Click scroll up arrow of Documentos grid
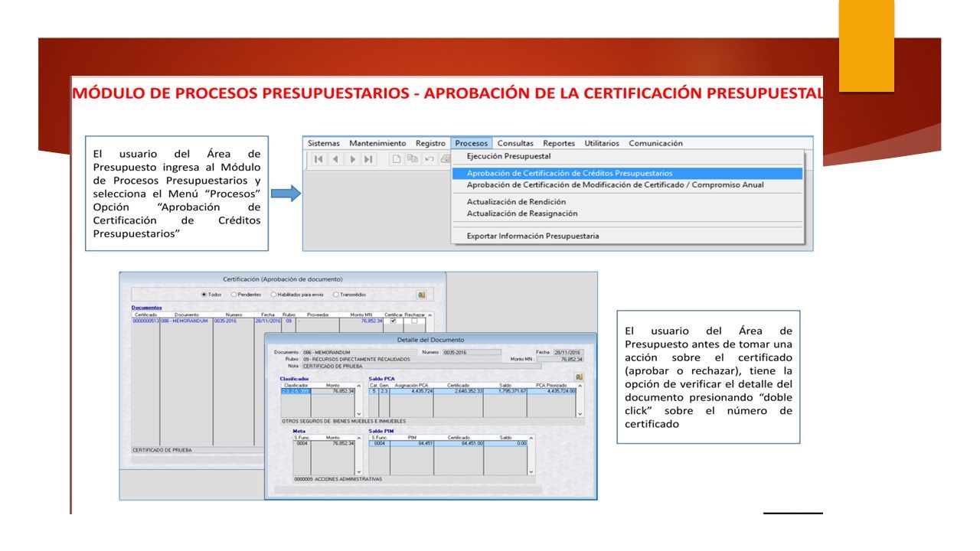The width and height of the screenshot is (980, 551). pyautogui.click(x=430, y=315)
